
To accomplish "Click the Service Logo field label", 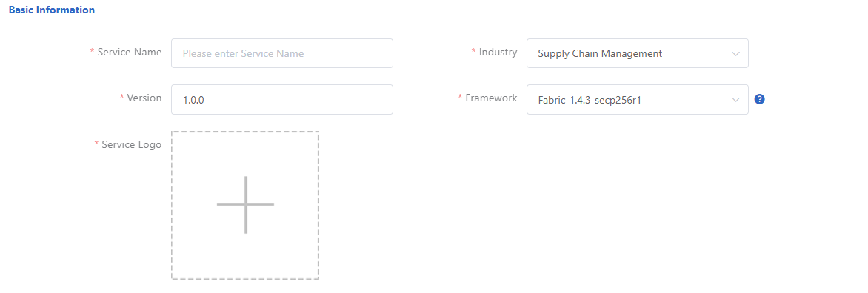I will (x=132, y=144).
